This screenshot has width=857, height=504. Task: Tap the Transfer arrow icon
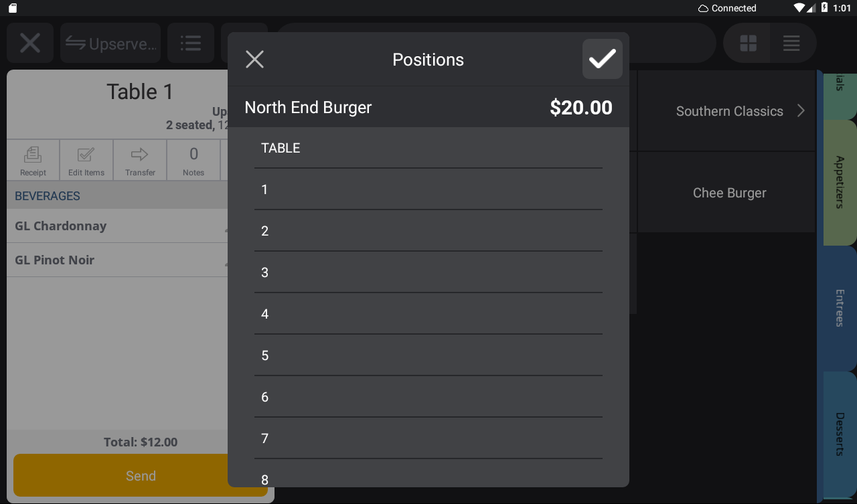[x=140, y=161]
